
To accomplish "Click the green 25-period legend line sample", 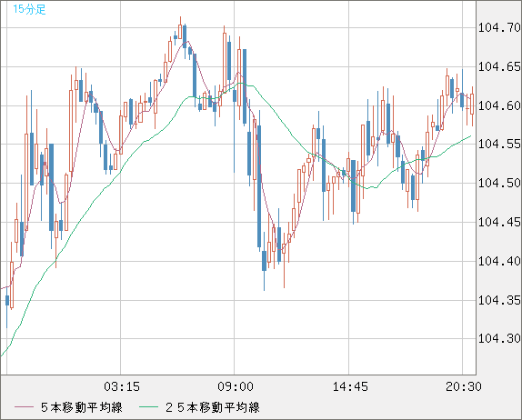I will pyautogui.click(x=148, y=407).
